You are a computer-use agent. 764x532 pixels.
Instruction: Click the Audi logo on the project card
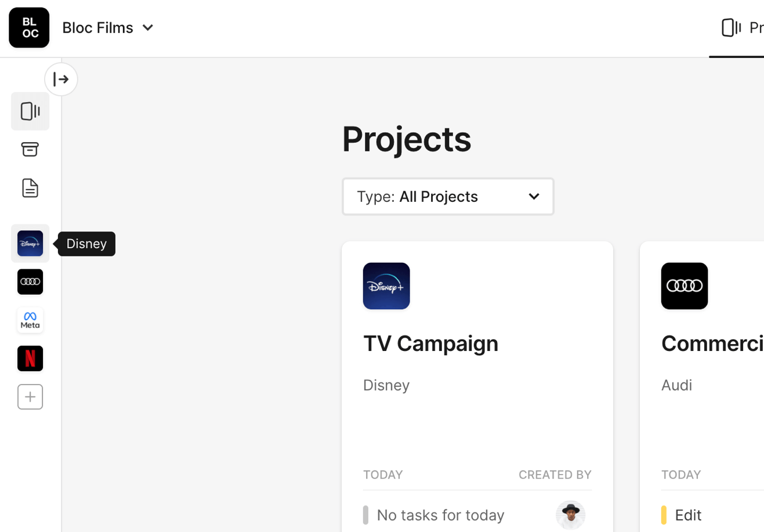coord(684,286)
